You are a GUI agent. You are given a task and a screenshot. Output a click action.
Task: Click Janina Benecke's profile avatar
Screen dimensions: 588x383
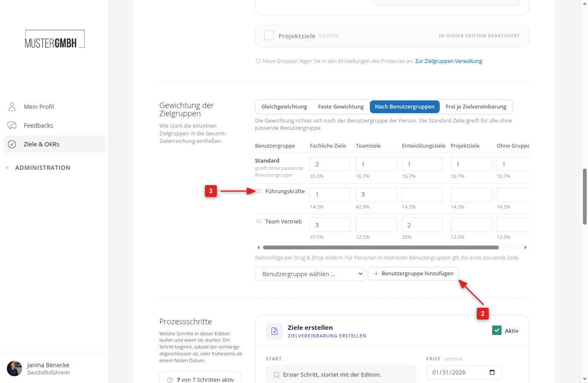pos(14,369)
